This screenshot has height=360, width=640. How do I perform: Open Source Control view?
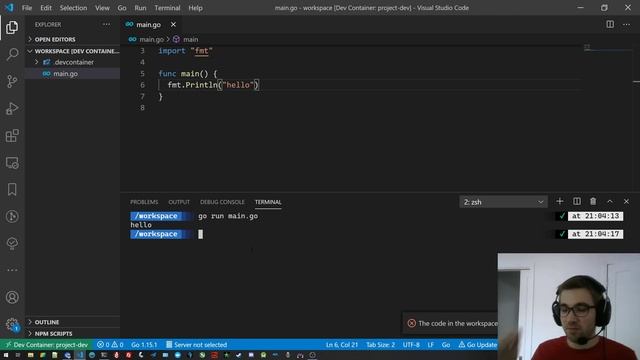[x=12, y=81]
